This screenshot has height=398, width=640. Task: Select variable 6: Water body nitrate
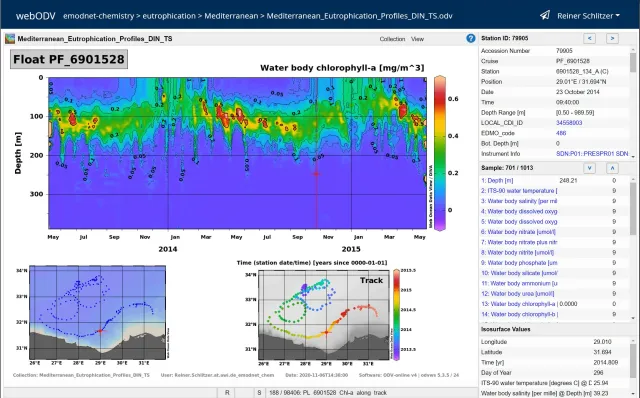click(518, 232)
